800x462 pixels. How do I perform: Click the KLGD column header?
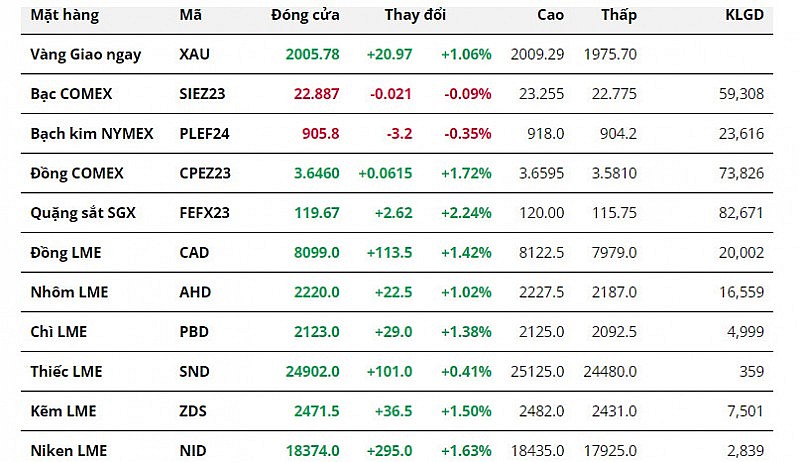pyautogui.click(x=744, y=15)
